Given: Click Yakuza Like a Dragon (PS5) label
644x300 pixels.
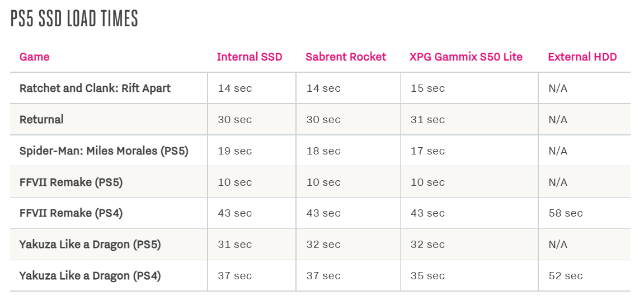Looking at the screenshot, I should coord(90,244).
